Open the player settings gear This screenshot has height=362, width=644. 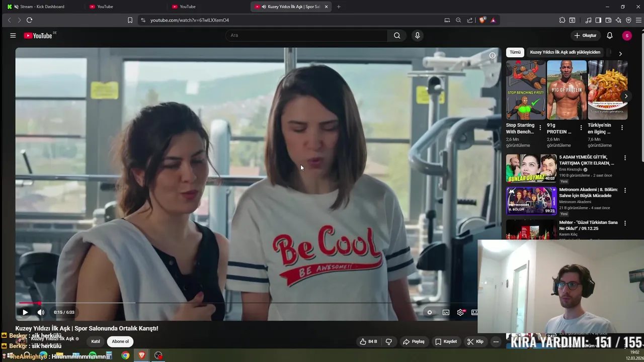[460, 312]
